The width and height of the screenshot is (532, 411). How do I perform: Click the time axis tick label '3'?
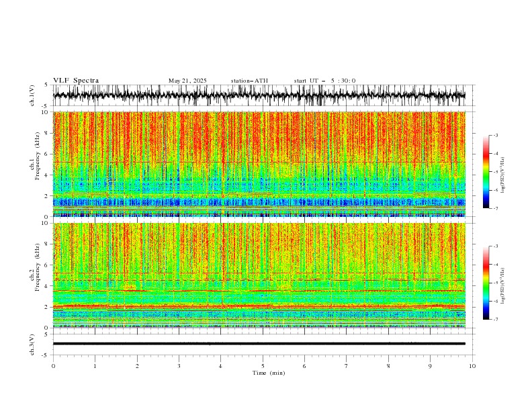[179, 366]
